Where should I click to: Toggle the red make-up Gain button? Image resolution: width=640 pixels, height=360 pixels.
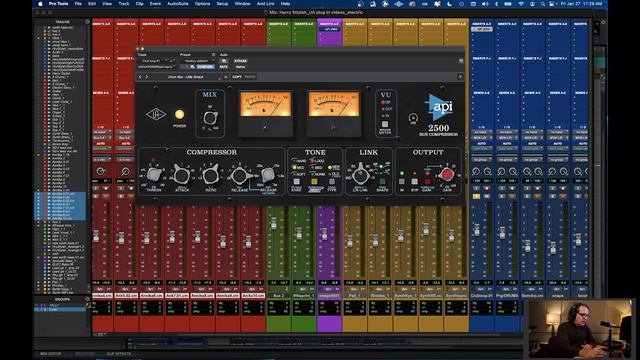[x=427, y=182]
